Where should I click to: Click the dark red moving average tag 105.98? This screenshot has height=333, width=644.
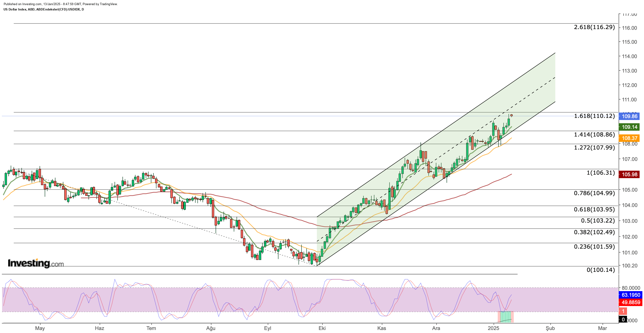point(629,174)
